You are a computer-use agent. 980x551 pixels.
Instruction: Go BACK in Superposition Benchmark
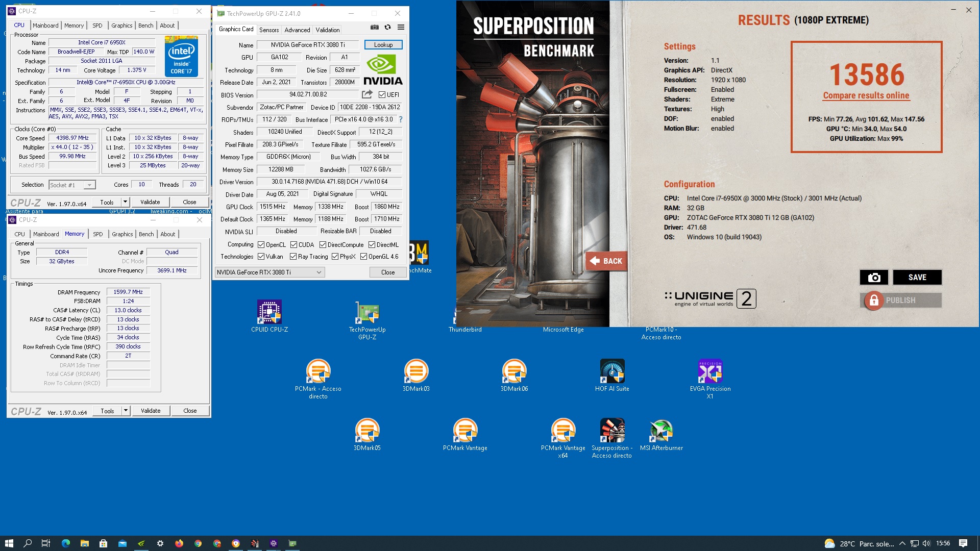click(606, 261)
